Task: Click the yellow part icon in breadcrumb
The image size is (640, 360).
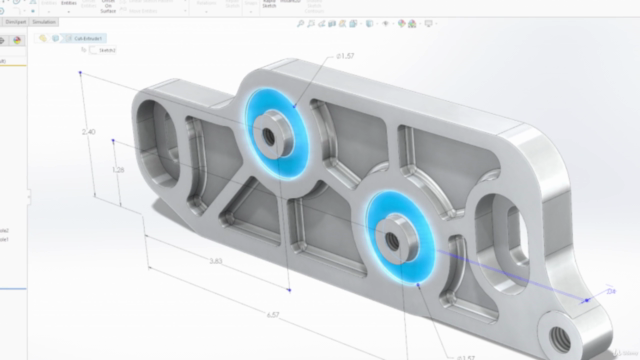Action: click(43, 38)
